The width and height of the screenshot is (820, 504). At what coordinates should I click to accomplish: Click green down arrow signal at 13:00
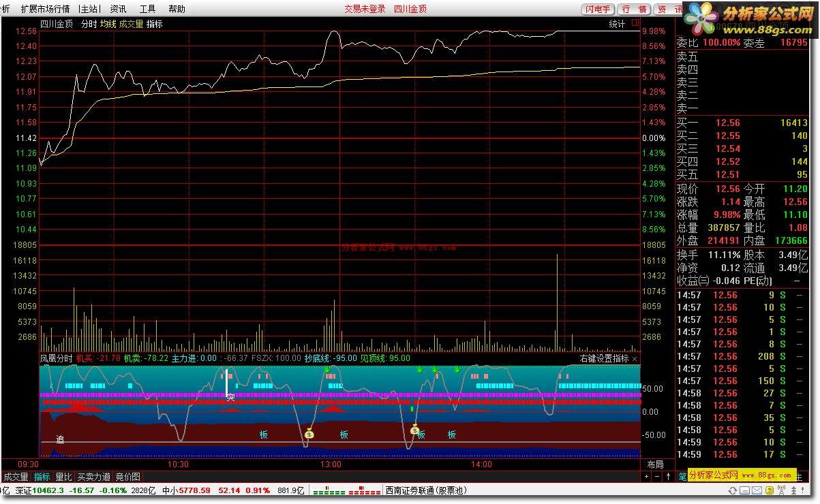point(327,370)
